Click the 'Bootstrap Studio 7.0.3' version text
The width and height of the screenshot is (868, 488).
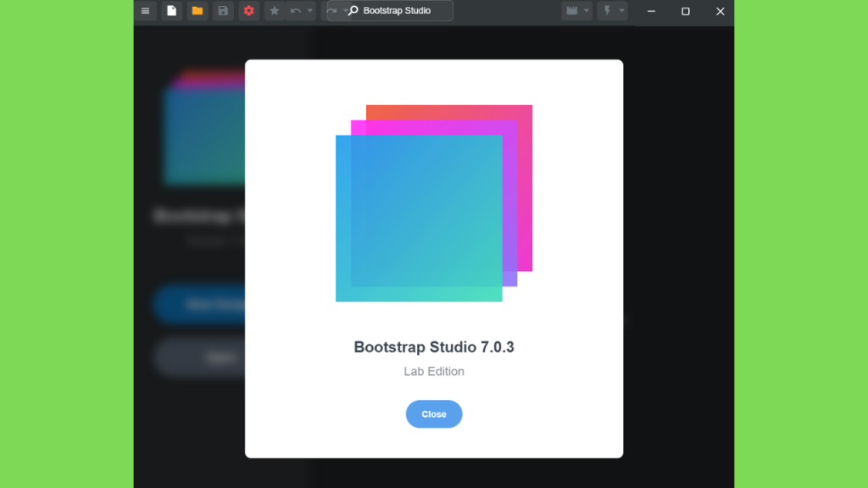pos(434,347)
